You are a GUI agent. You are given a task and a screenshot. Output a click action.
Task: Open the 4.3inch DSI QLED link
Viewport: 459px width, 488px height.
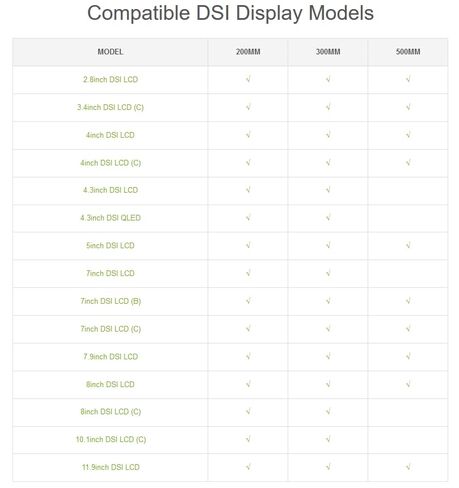[x=110, y=218]
